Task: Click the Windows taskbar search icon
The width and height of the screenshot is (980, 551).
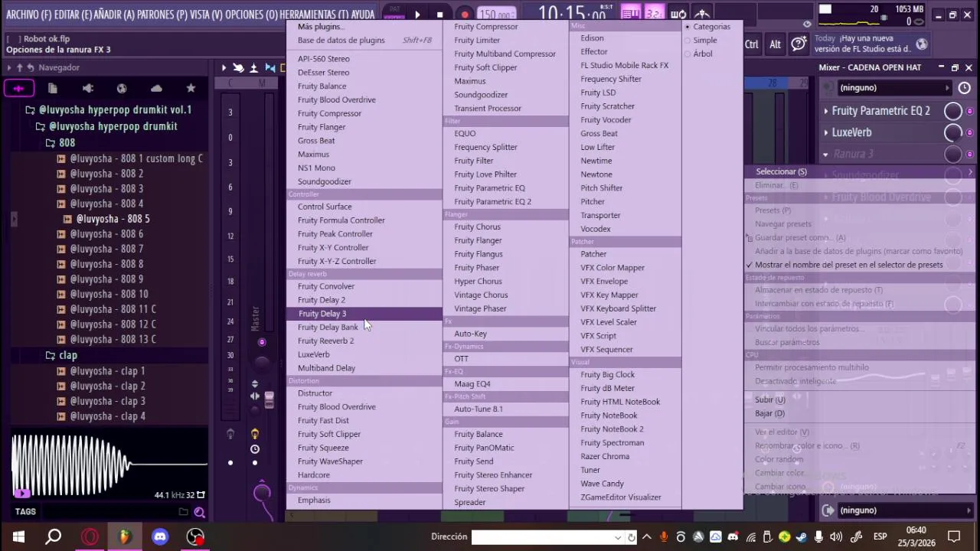Action: coord(54,536)
